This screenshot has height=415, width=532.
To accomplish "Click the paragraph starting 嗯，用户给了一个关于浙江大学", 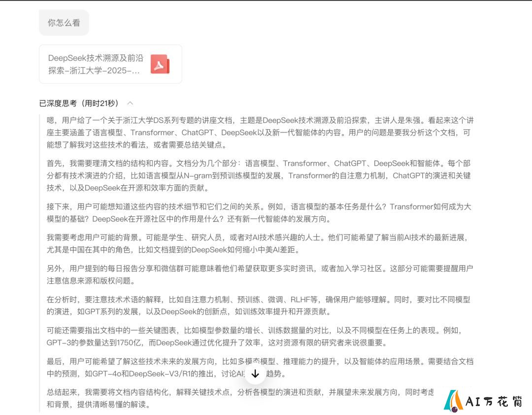I will [x=260, y=133].
